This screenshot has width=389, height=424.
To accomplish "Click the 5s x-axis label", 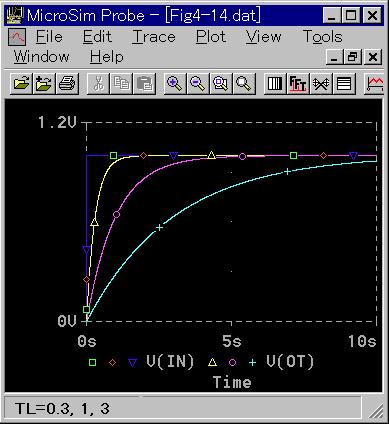I will tap(232, 341).
